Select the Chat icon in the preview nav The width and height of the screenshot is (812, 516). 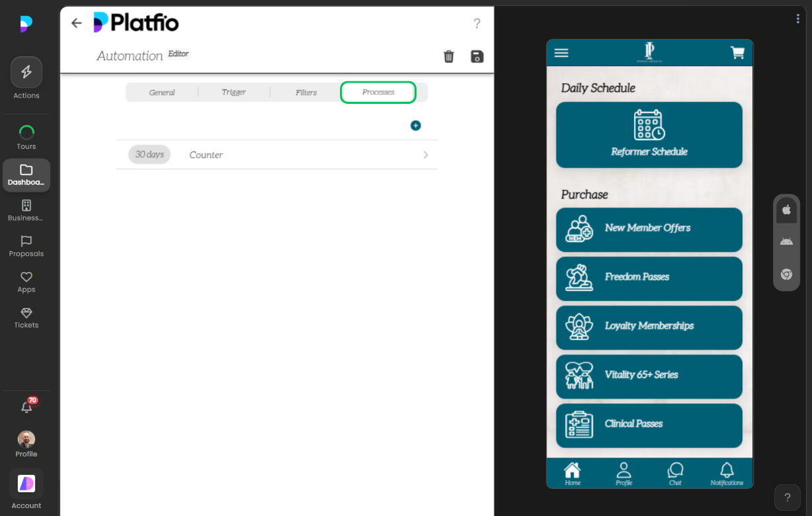675,470
